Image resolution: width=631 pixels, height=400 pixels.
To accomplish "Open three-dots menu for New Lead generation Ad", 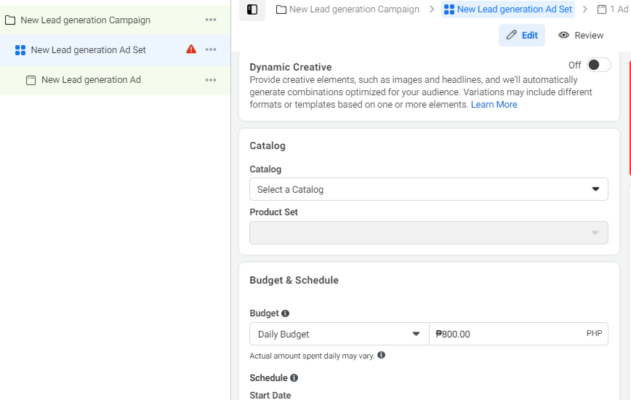I will 211,79.
